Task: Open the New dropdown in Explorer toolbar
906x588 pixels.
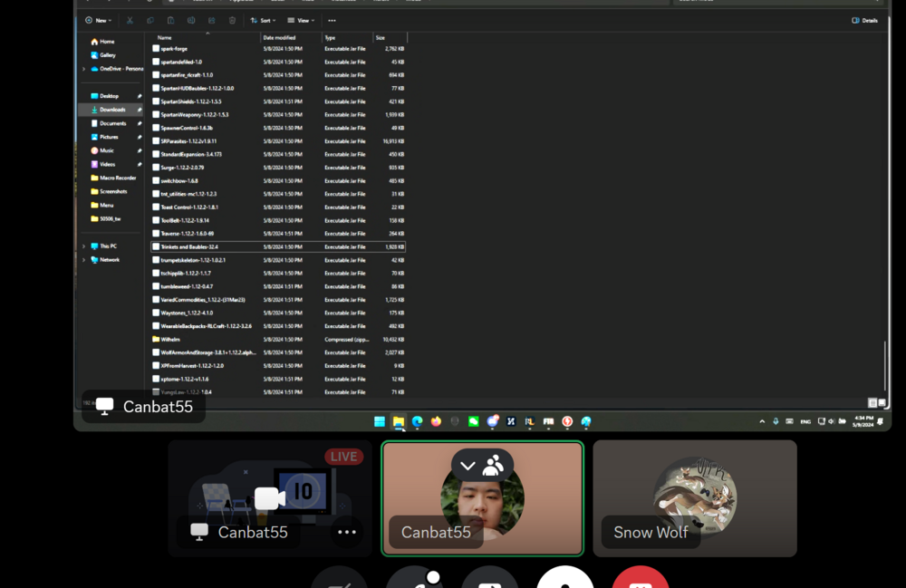Action: [x=98, y=20]
